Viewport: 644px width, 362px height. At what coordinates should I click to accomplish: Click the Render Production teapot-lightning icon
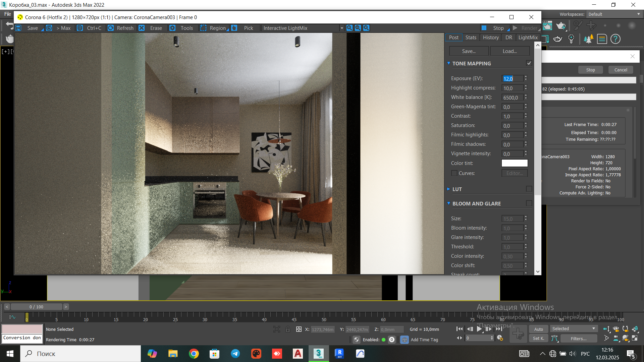coord(561,26)
